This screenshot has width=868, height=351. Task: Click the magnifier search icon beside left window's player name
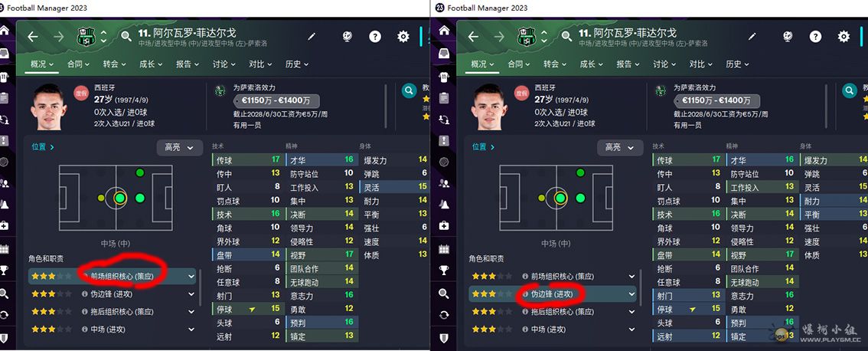coord(126,37)
